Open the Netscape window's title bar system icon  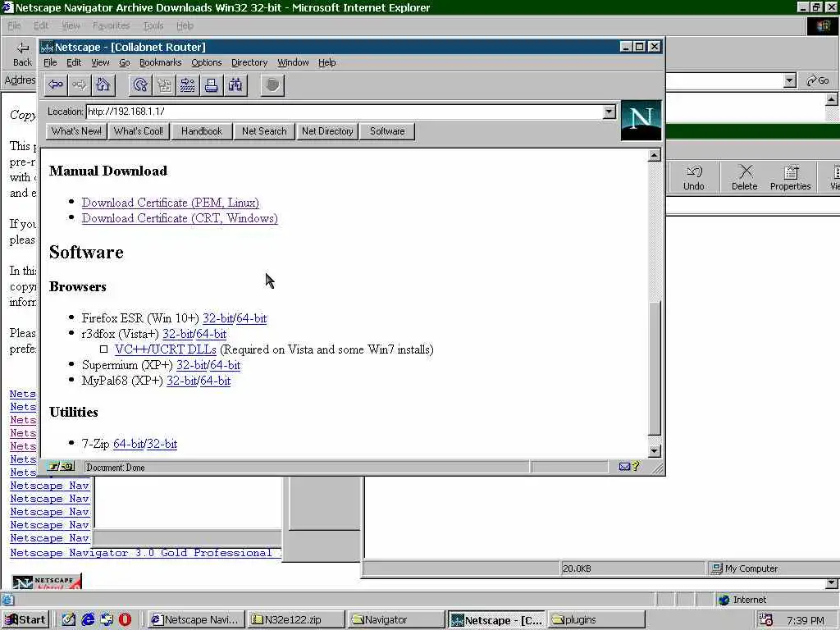(x=47, y=47)
